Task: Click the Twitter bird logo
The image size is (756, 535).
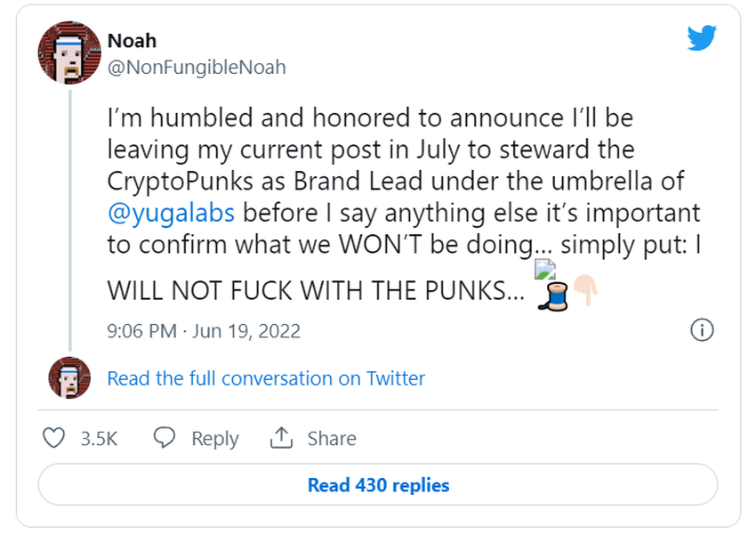Action: point(702,38)
